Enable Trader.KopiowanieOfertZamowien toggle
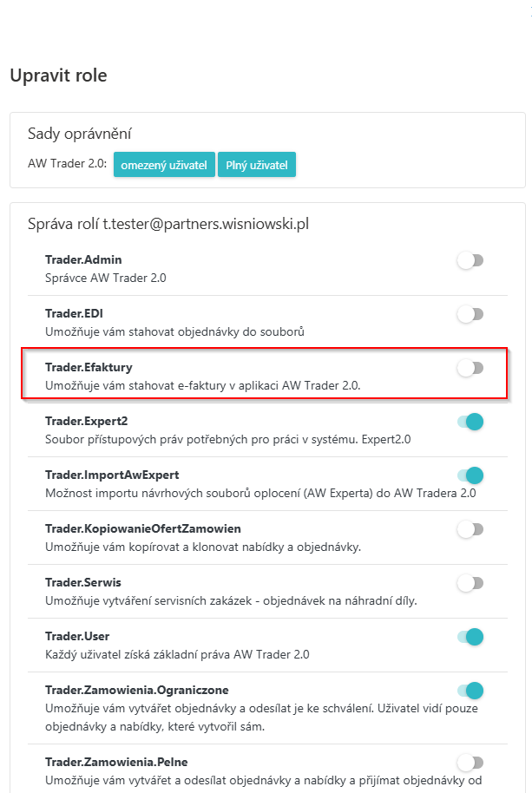The height and width of the screenshot is (793, 532). click(x=470, y=529)
